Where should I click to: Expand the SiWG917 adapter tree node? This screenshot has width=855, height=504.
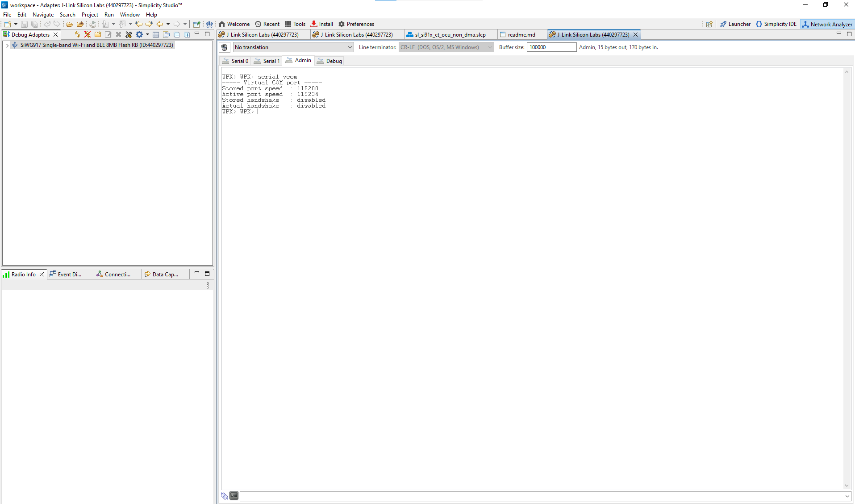(7, 45)
